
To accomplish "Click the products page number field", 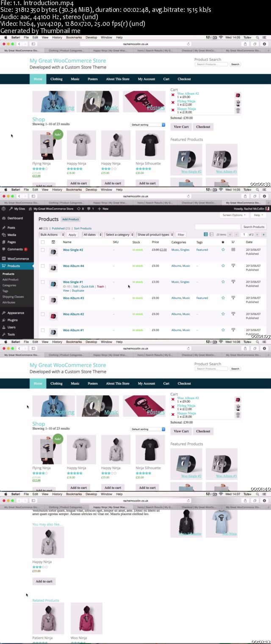I will pyautogui.click(x=244, y=235).
